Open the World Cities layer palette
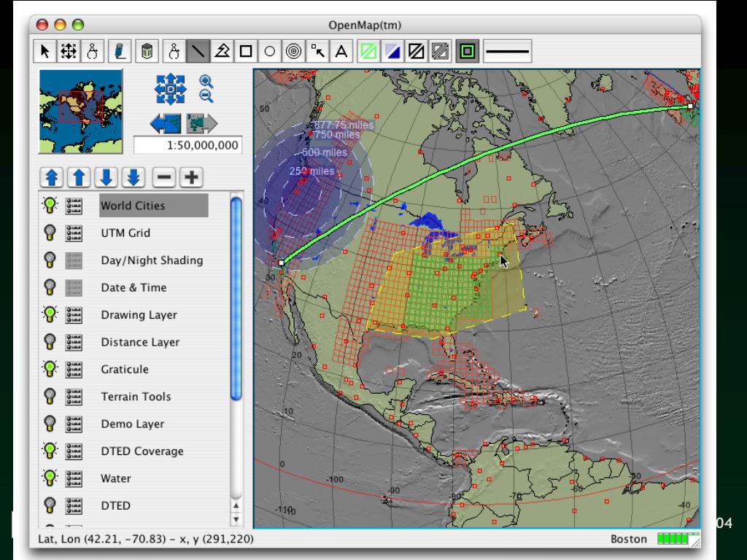 point(74,206)
